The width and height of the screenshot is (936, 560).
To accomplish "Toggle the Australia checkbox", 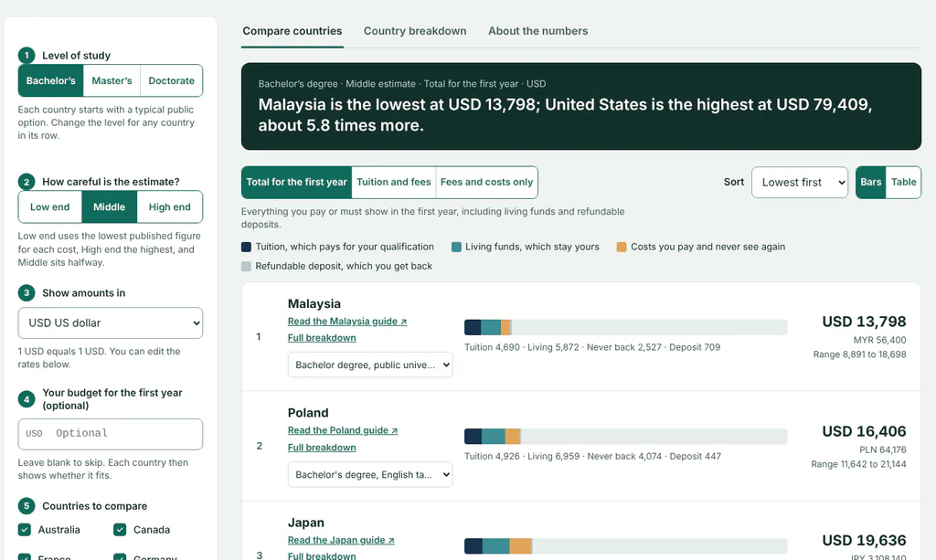I will coord(25,530).
